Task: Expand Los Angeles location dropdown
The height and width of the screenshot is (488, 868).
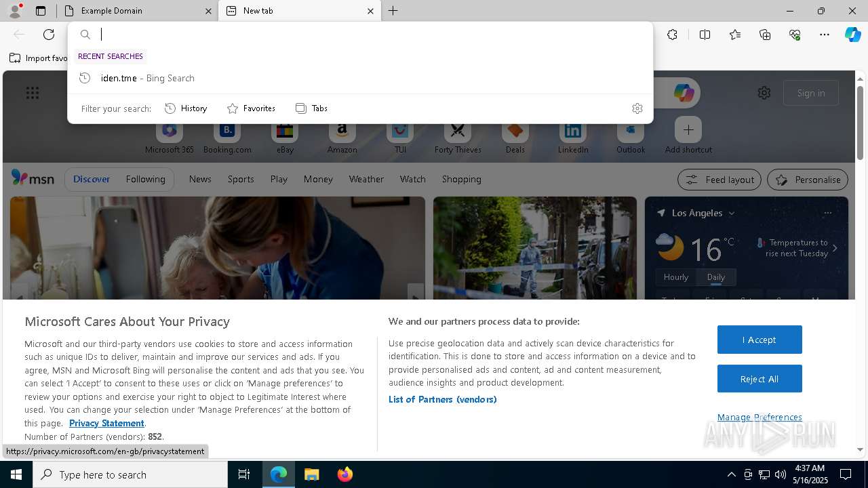Action: [731, 213]
